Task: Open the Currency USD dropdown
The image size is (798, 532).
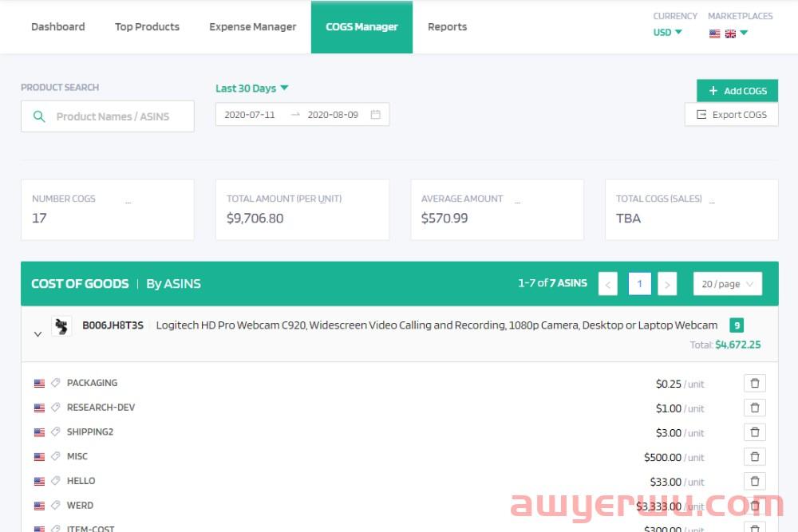Action: [667, 33]
